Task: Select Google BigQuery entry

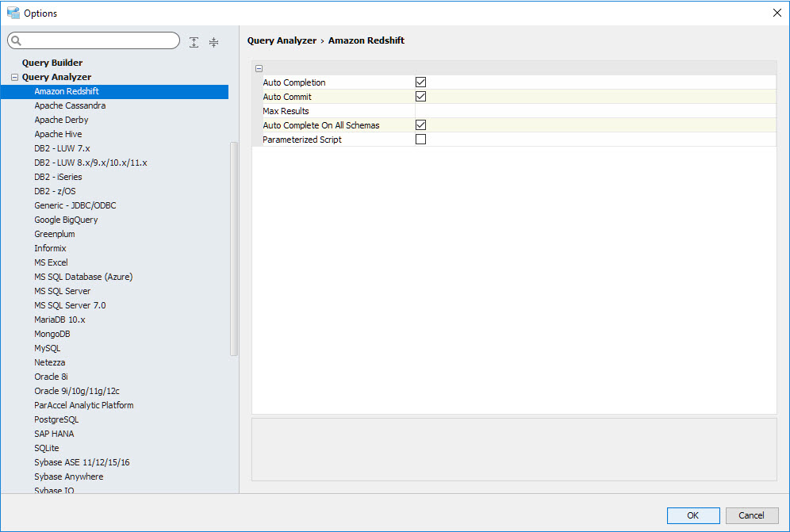Action: point(65,220)
